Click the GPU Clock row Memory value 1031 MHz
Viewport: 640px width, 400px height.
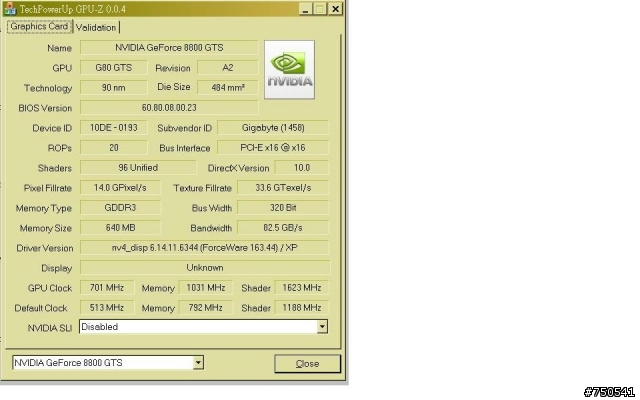coord(206,288)
